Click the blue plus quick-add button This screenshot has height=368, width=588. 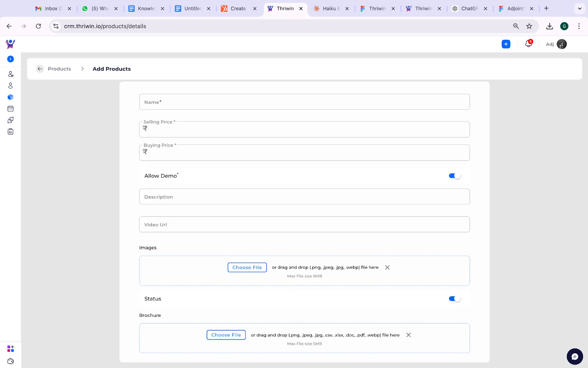coord(506,44)
